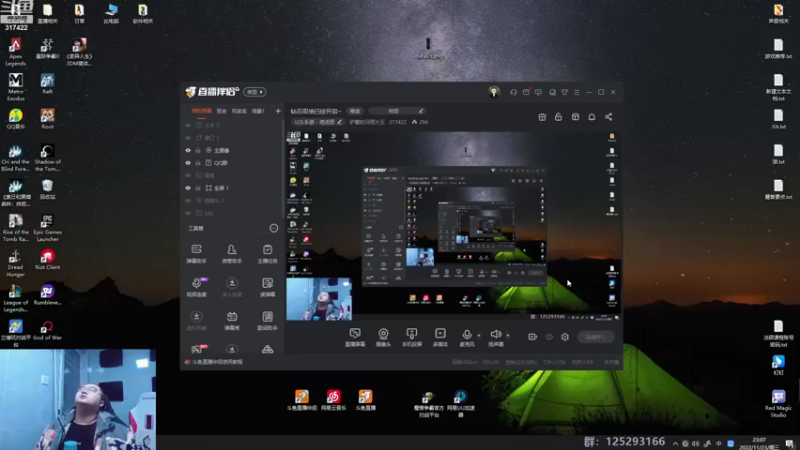
Task: Click the record video camera icon
Action: click(532, 337)
